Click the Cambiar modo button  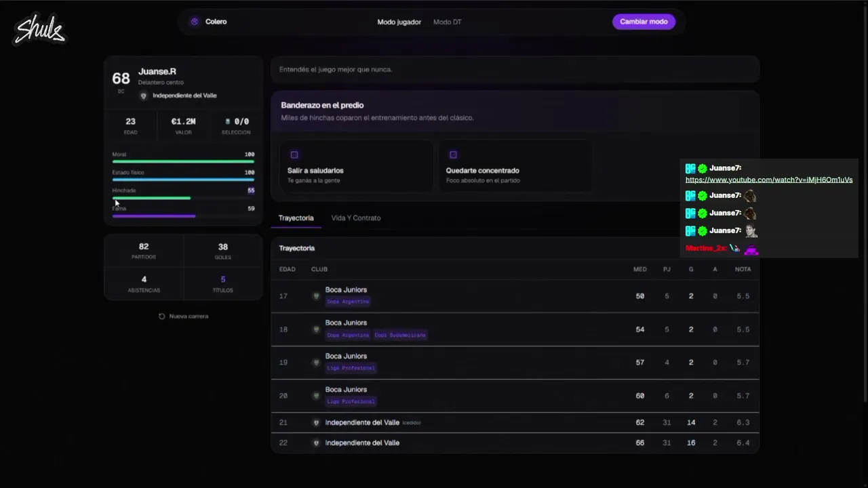coord(644,22)
